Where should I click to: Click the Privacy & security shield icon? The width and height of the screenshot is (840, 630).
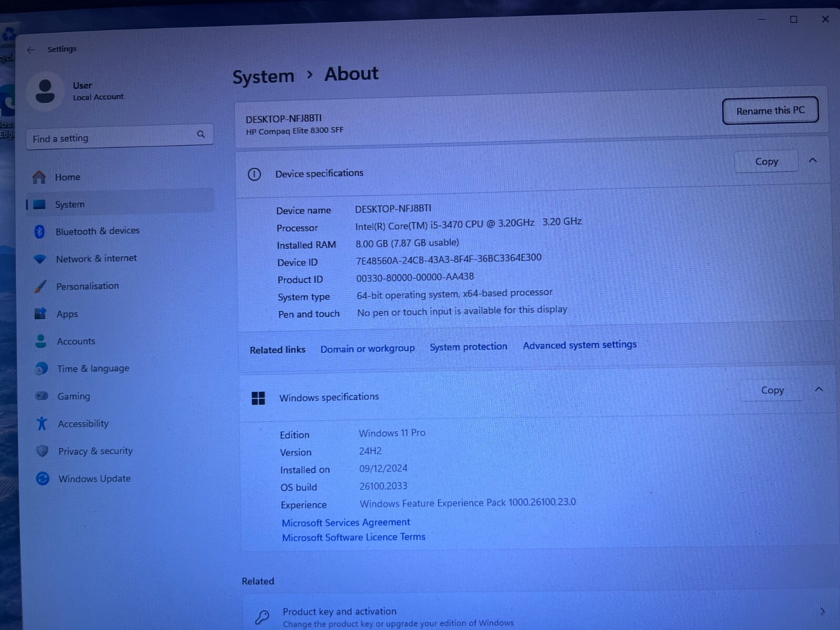43,451
